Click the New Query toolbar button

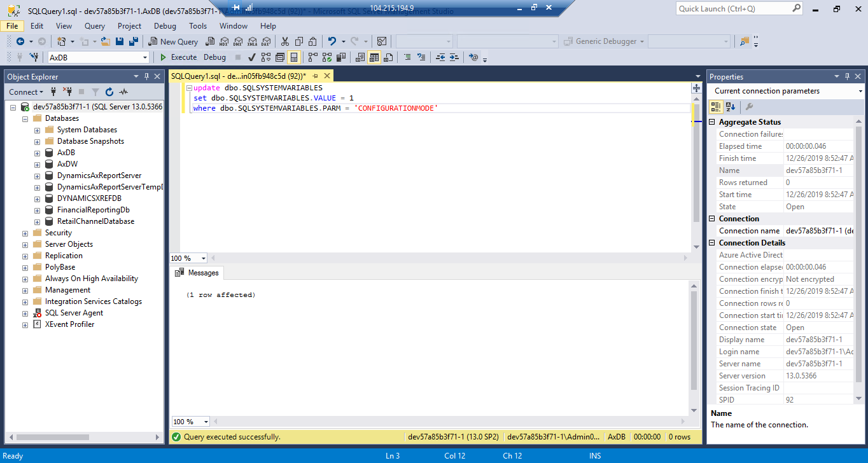click(174, 41)
